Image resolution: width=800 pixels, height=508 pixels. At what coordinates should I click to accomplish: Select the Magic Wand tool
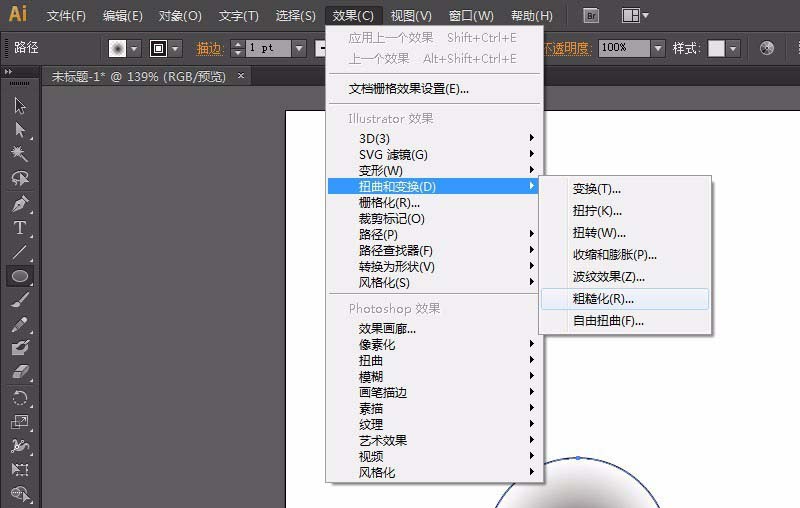pos(20,154)
